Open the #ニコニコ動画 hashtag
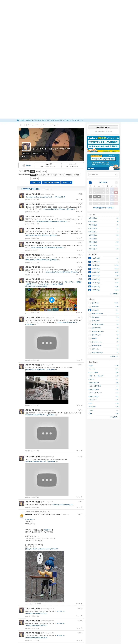Image resolution: width=138 pixels, height=644 pixels. coord(93,372)
